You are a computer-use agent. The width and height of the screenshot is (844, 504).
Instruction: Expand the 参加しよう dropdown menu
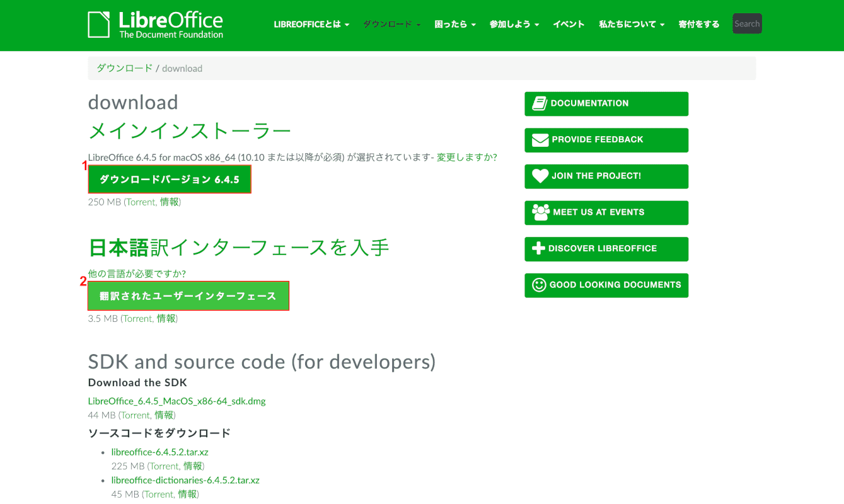[514, 25]
